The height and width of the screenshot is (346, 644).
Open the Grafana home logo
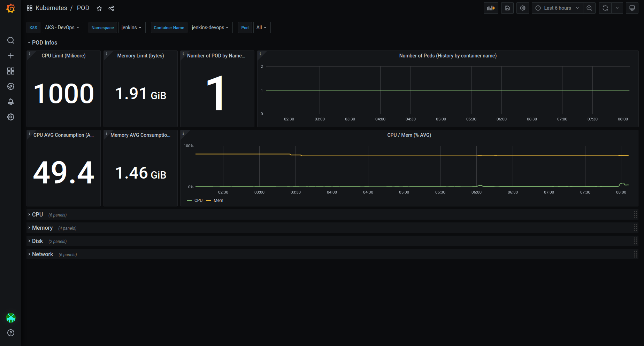pyautogui.click(x=11, y=8)
